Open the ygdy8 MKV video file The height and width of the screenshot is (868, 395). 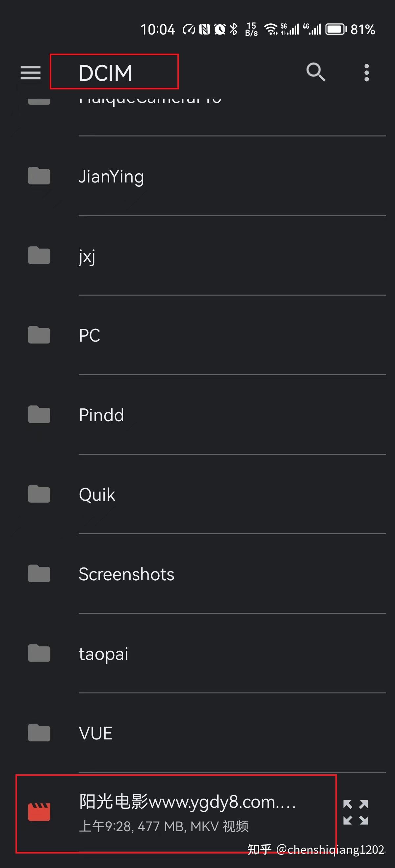[x=187, y=812]
